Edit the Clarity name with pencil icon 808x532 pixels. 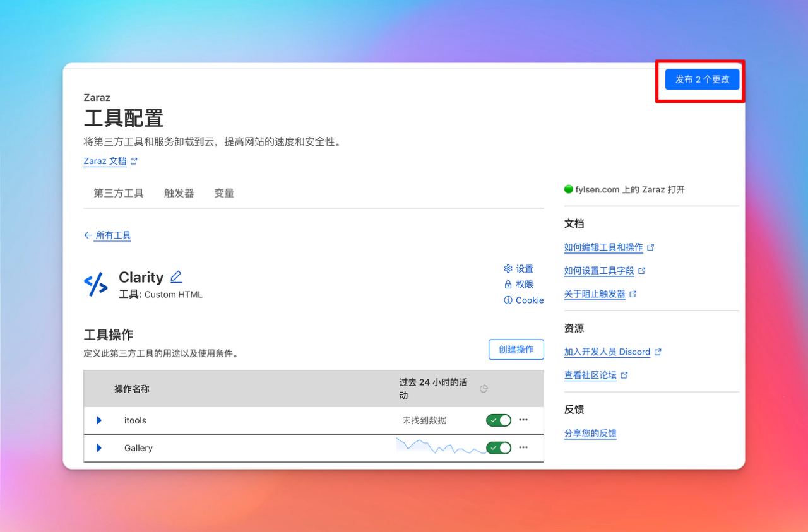pos(176,276)
